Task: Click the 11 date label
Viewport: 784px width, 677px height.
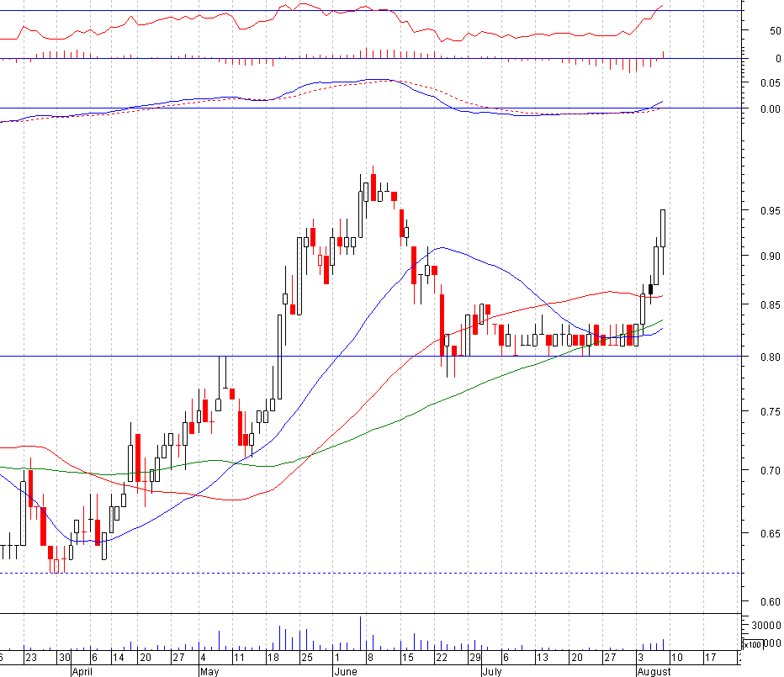Action: (x=239, y=658)
